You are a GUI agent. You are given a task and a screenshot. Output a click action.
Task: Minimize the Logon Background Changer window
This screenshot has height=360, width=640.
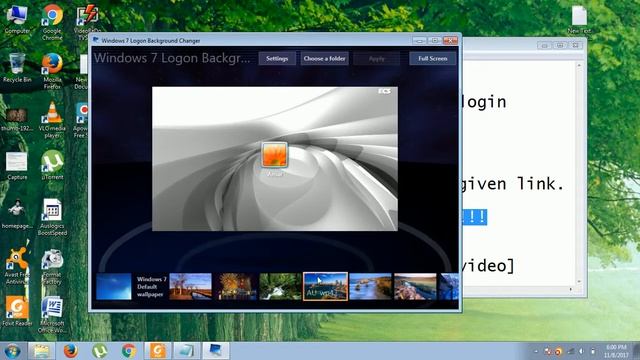(x=419, y=40)
